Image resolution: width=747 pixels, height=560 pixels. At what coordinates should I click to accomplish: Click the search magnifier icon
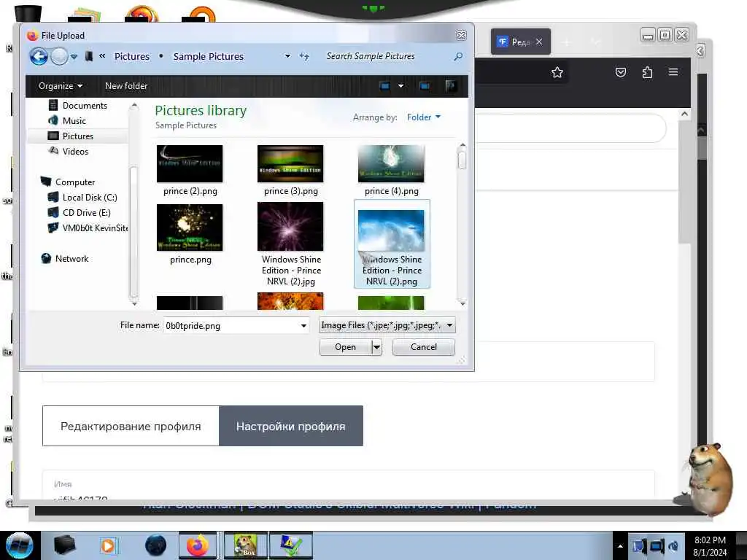458,56
